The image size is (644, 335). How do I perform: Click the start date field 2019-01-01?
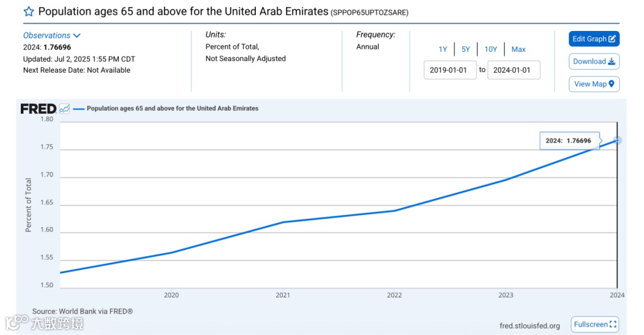pos(450,70)
